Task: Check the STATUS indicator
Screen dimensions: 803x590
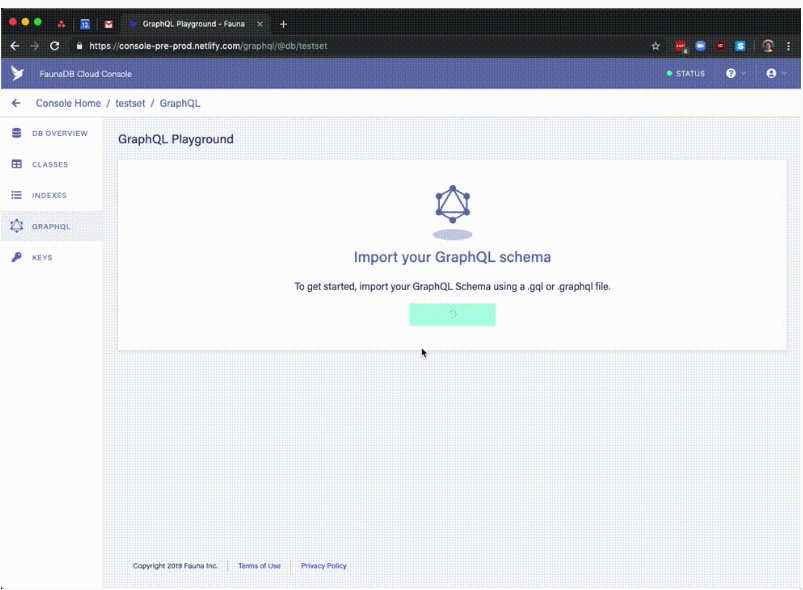Action: pos(686,74)
